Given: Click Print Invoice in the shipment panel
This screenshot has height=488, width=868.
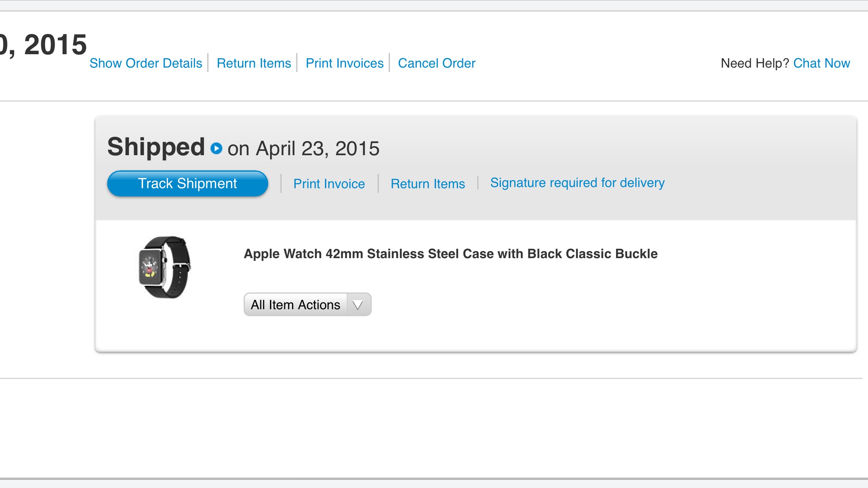Looking at the screenshot, I should point(329,184).
